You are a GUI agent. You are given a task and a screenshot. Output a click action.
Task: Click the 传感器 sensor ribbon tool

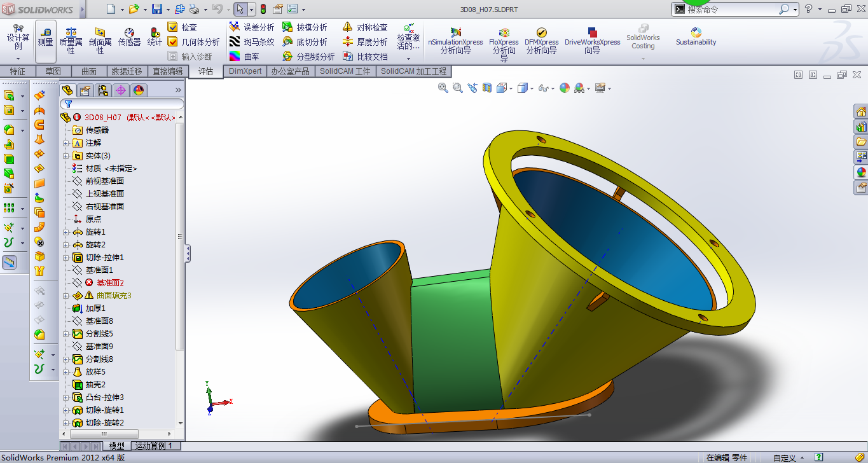pos(129,37)
